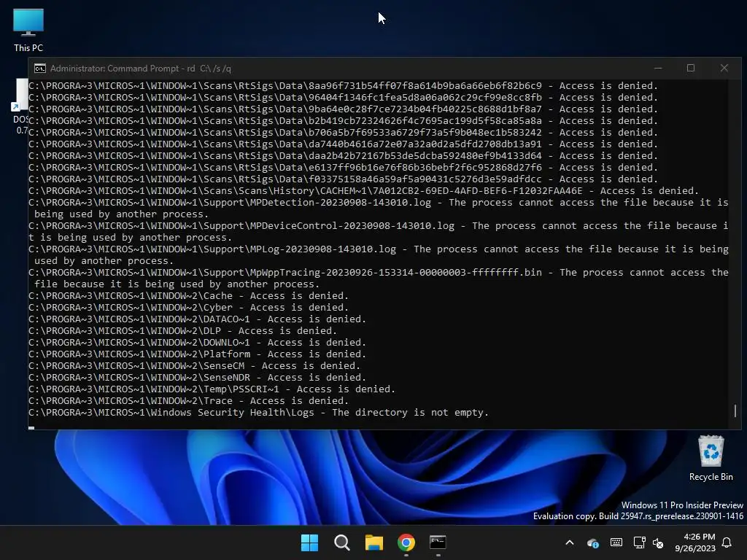Click the 'CACHEM~1\7A012CB2-69ED-4AFD' line
Viewport: 747px width, 560px height.
[363, 191]
